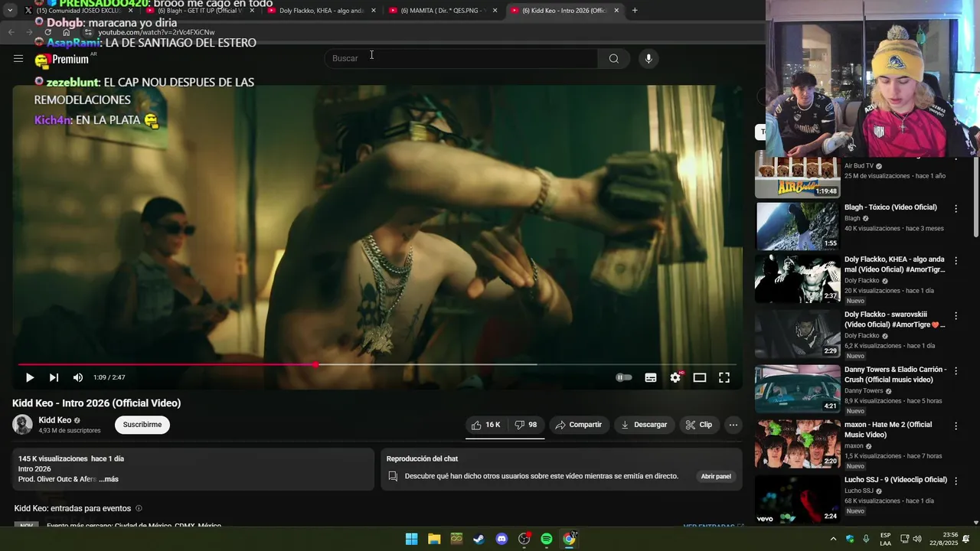Seek on the red video progress bar

pos(377,364)
